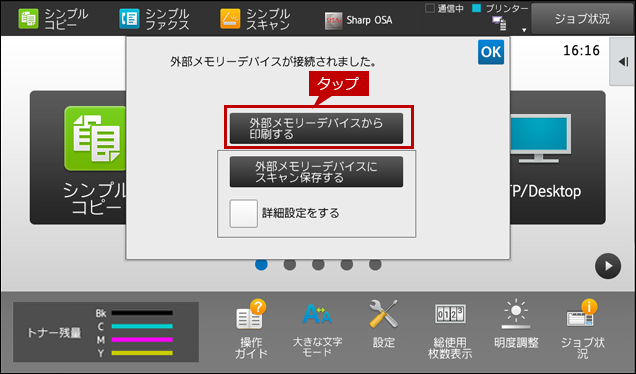Tap the toner remaining panel

point(106,332)
